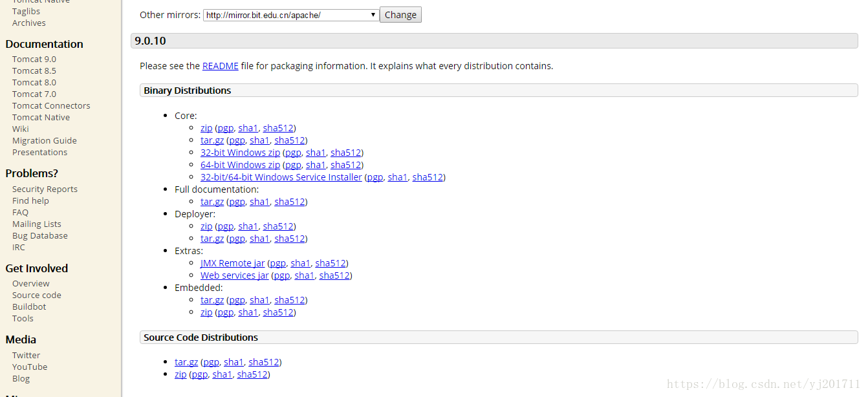Open the Tools sidebar link
Screen dimensions: 868x397
(23, 318)
